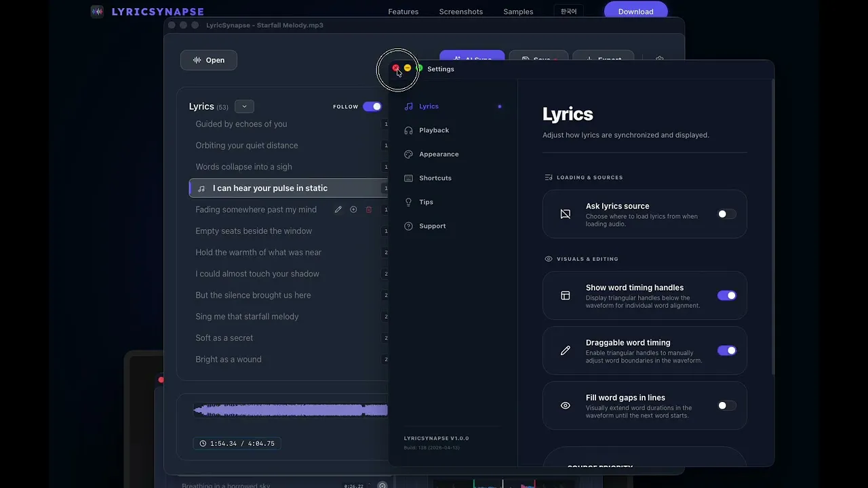
Task: Open the dropdown beside Lyrics (53) heading
Action: point(244,106)
